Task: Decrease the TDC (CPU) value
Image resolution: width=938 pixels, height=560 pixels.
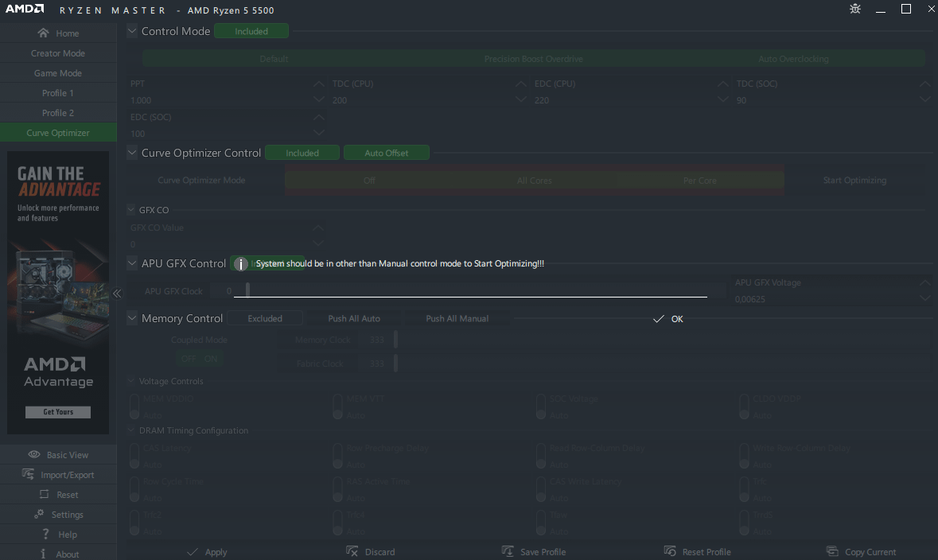Action: (x=521, y=100)
